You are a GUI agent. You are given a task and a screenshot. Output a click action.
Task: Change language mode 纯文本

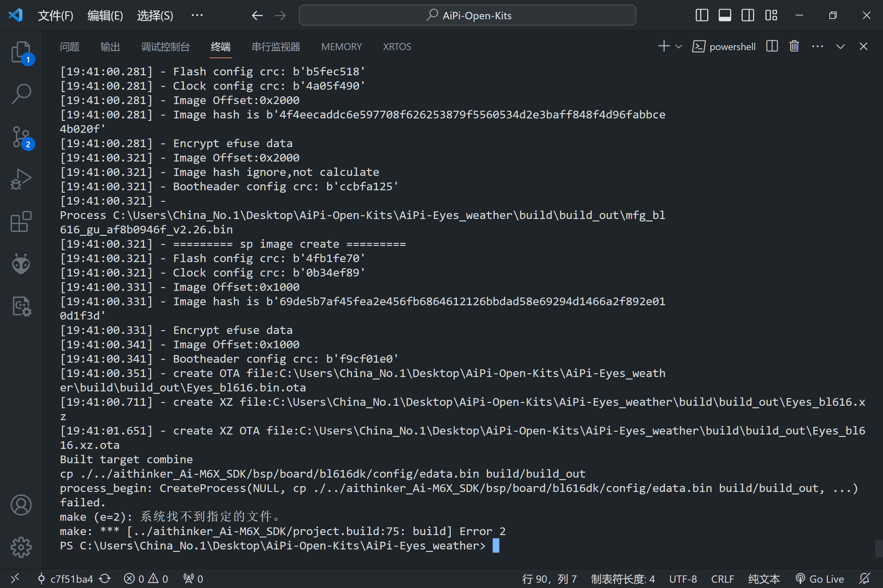coord(764,579)
